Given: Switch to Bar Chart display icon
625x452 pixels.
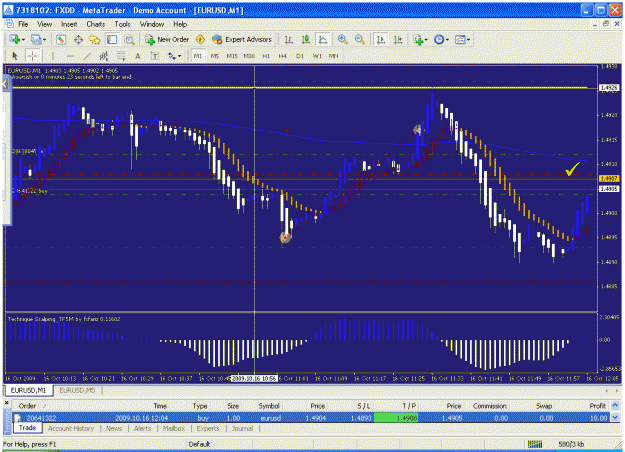Looking at the screenshot, I should coord(289,39).
